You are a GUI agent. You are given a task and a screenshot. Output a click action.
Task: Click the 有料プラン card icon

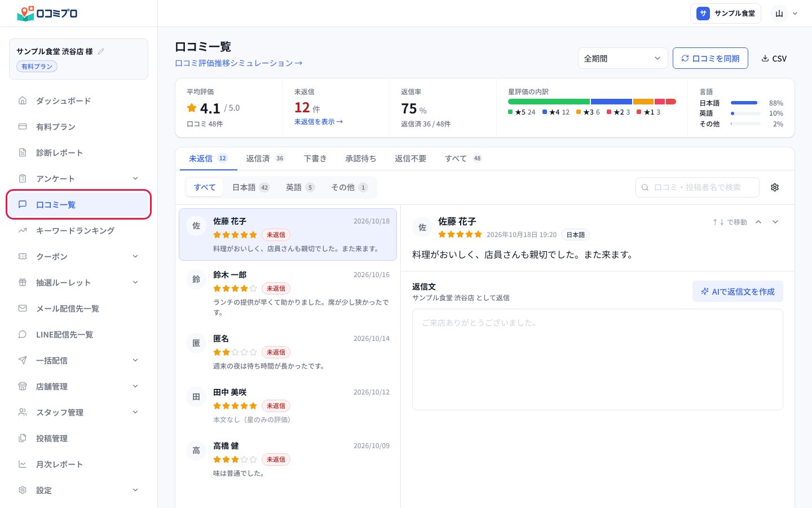23,126
